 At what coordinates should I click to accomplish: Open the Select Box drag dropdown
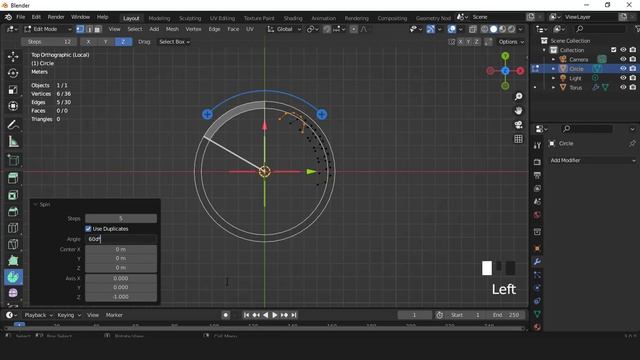[174, 42]
